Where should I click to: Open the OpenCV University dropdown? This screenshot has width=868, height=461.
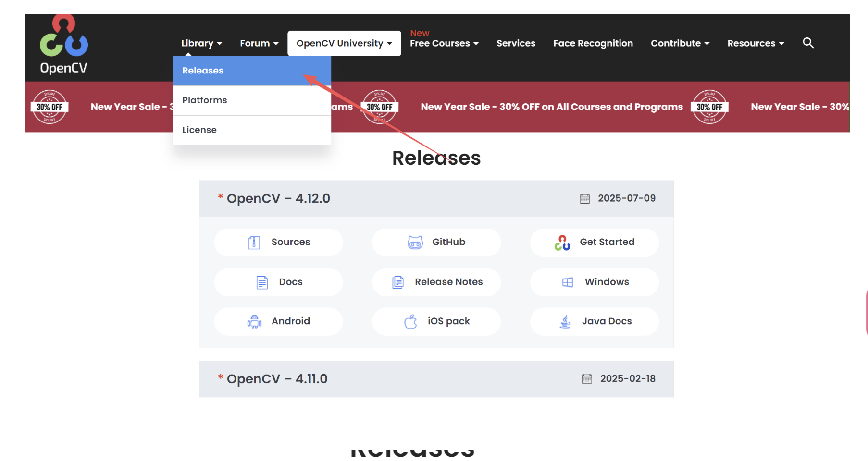[x=344, y=43]
